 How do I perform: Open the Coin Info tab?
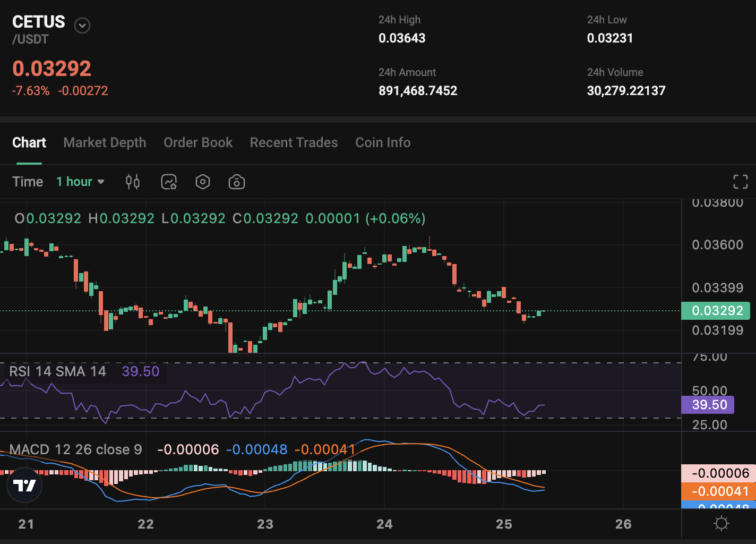click(383, 142)
